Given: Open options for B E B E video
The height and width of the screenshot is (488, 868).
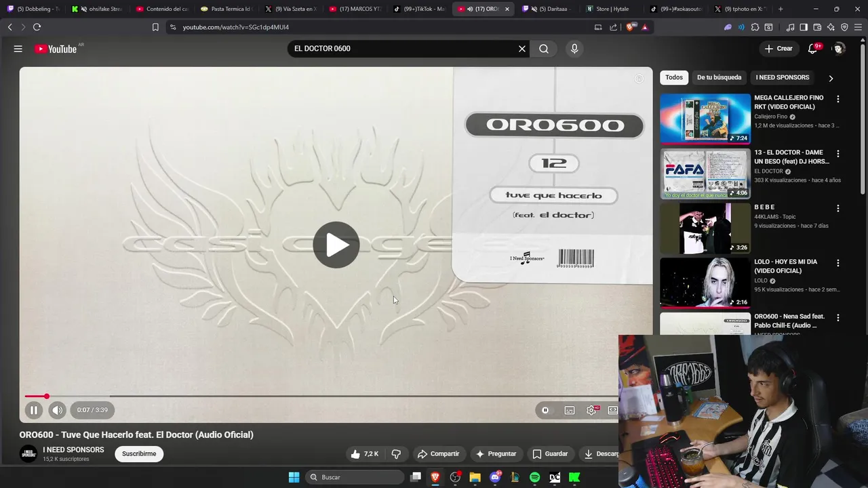Looking at the screenshot, I should click(x=837, y=209).
